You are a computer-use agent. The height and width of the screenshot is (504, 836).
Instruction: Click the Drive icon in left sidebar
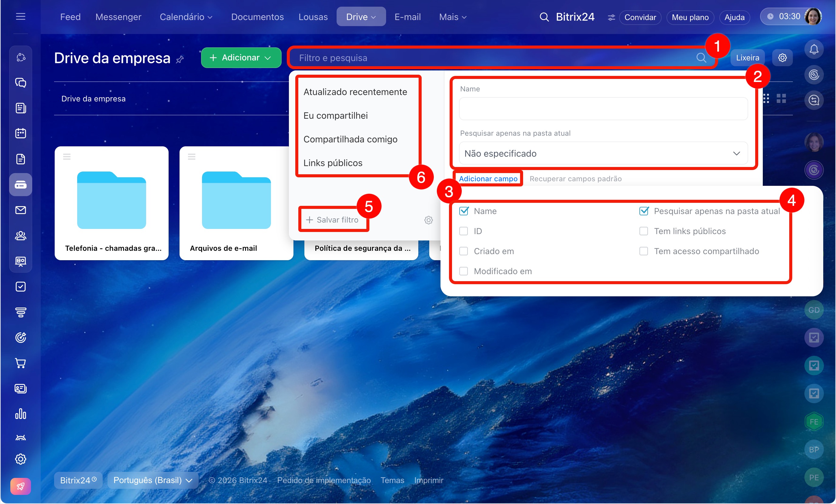(x=21, y=185)
